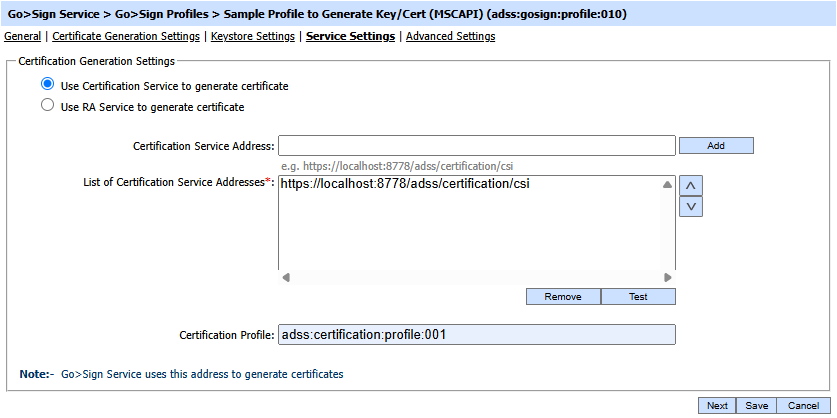Viewport: 837px width, 418px height.
Task: Test the certification service address
Action: [638, 297]
